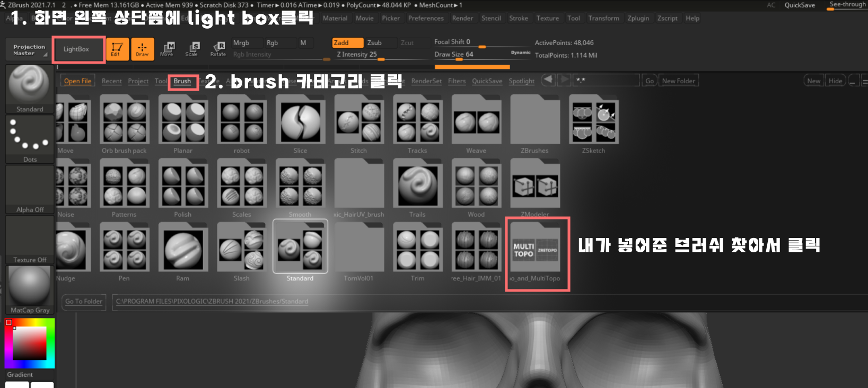Toggle Rgb paint mode
This screenshot has width=868, height=388.
(x=279, y=43)
